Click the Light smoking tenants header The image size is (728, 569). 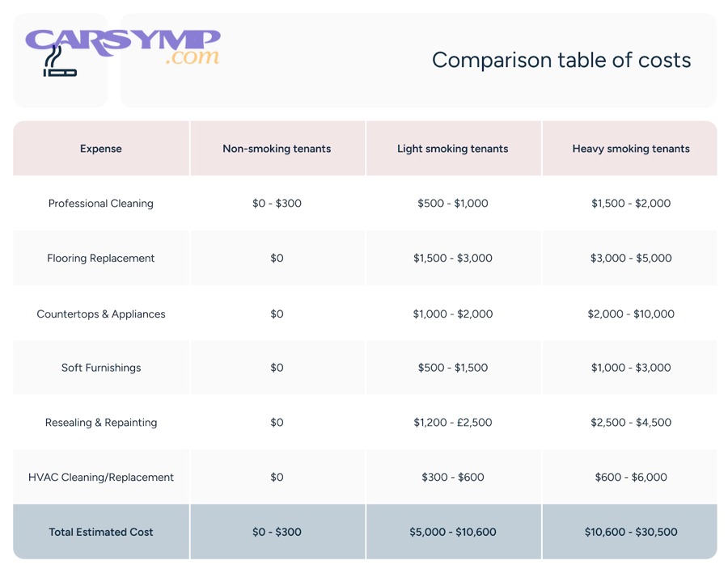[x=453, y=149]
